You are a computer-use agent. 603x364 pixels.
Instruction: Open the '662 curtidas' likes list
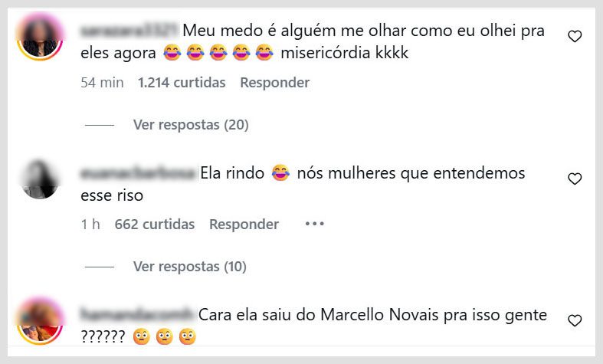[154, 225]
